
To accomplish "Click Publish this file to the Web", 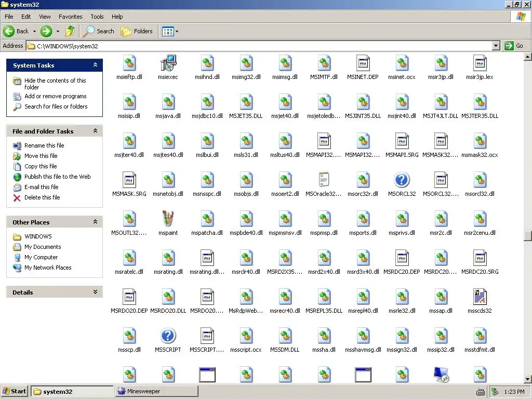I will [57, 177].
